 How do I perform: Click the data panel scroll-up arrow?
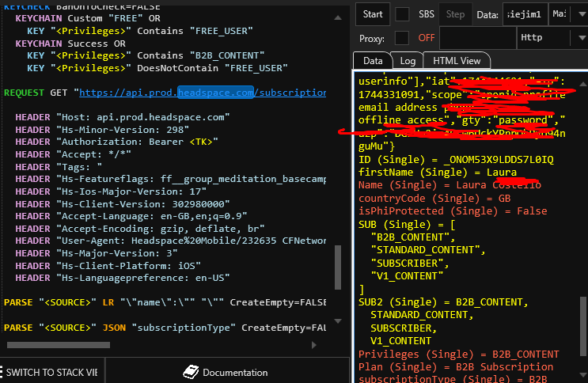click(x=582, y=84)
